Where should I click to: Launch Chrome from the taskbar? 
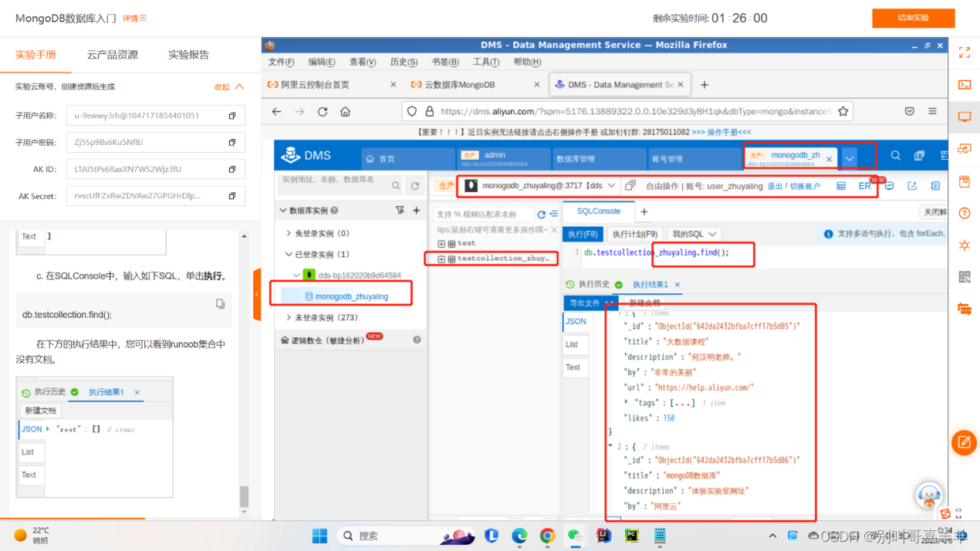click(x=547, y=535)
